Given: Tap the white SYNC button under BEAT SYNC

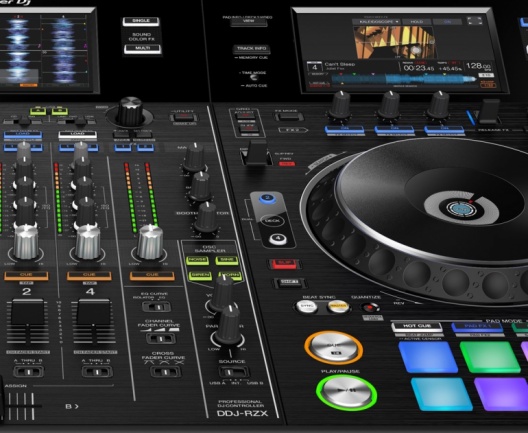Looking at the screenshot, I should pos(306,306).
